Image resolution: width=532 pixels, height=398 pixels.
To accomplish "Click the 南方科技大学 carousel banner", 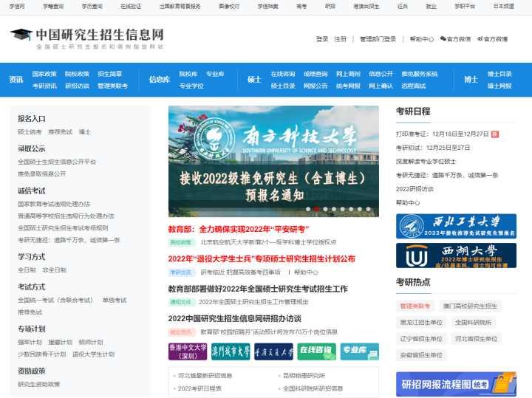I will point(273,162).
